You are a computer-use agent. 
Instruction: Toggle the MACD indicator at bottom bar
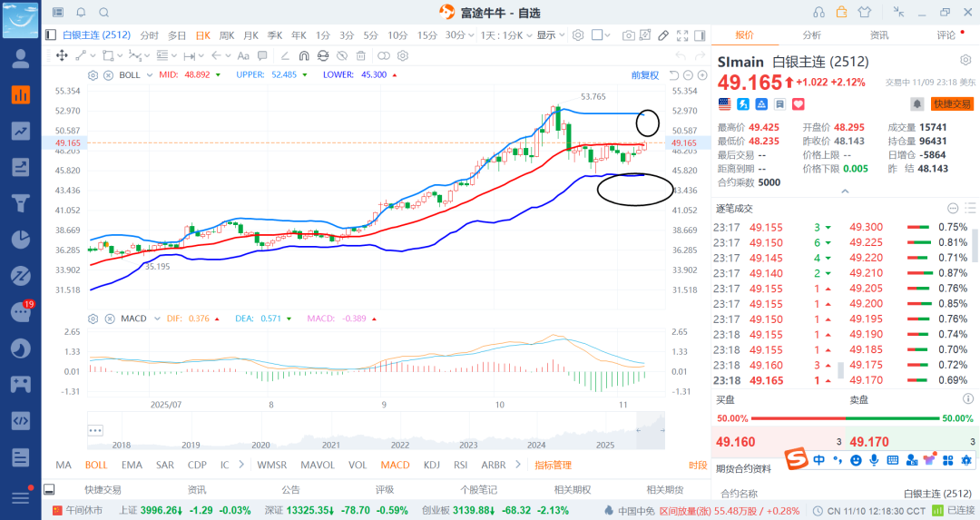[395, 465]
